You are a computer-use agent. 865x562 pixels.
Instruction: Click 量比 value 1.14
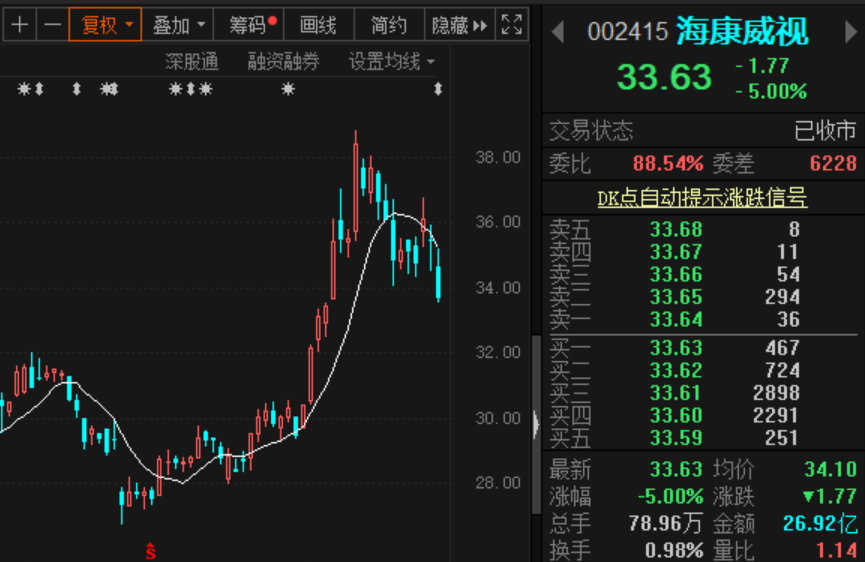(x=836, y=550)
